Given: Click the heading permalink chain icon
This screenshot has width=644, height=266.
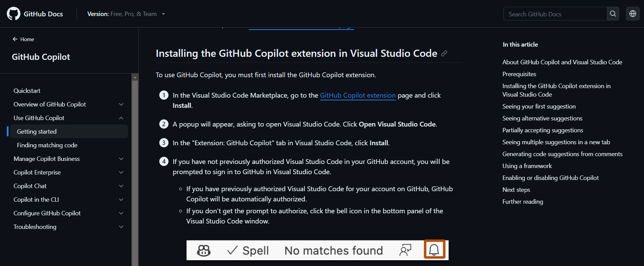Looking at the screenshot, I should [444, 53].
